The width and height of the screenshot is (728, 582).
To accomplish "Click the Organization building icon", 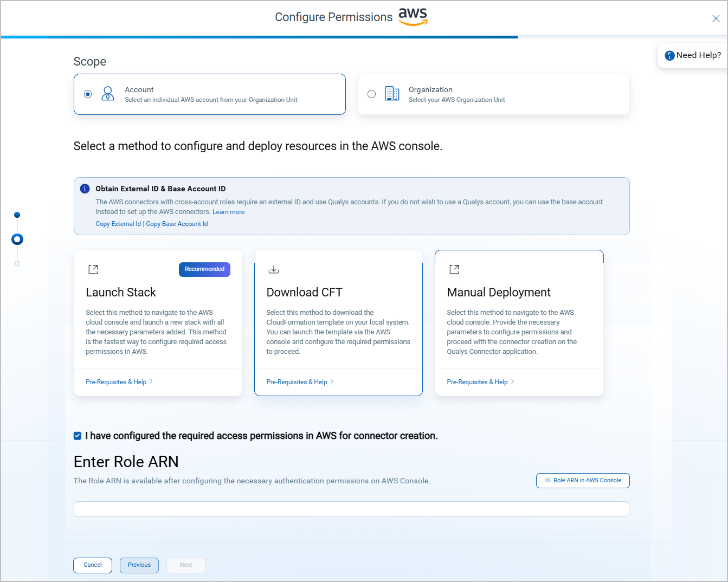I will pos(392,93).
